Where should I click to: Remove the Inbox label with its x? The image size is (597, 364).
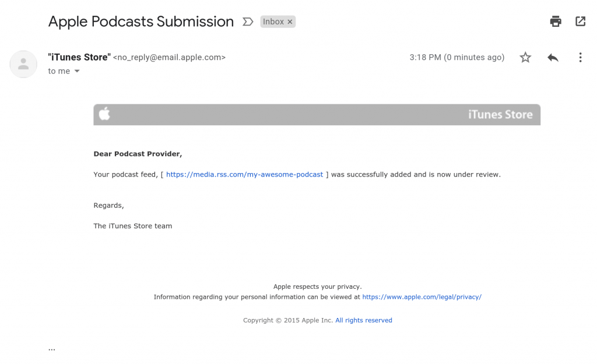pyautogui.click(x=289, y=21)
